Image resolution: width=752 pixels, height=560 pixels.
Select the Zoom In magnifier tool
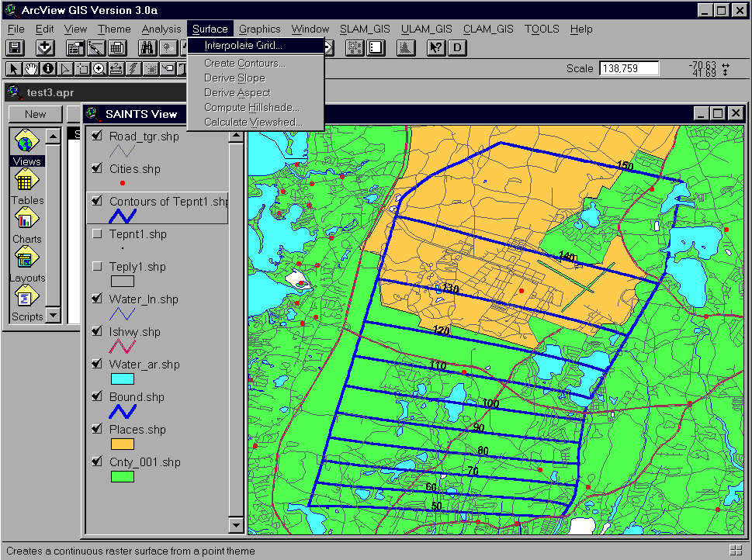point(99,69)
